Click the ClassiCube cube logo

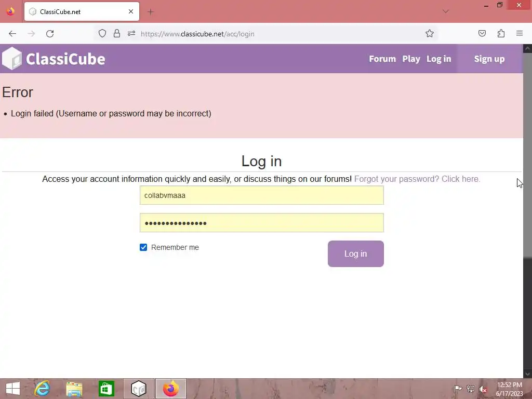tap(12, 59)
